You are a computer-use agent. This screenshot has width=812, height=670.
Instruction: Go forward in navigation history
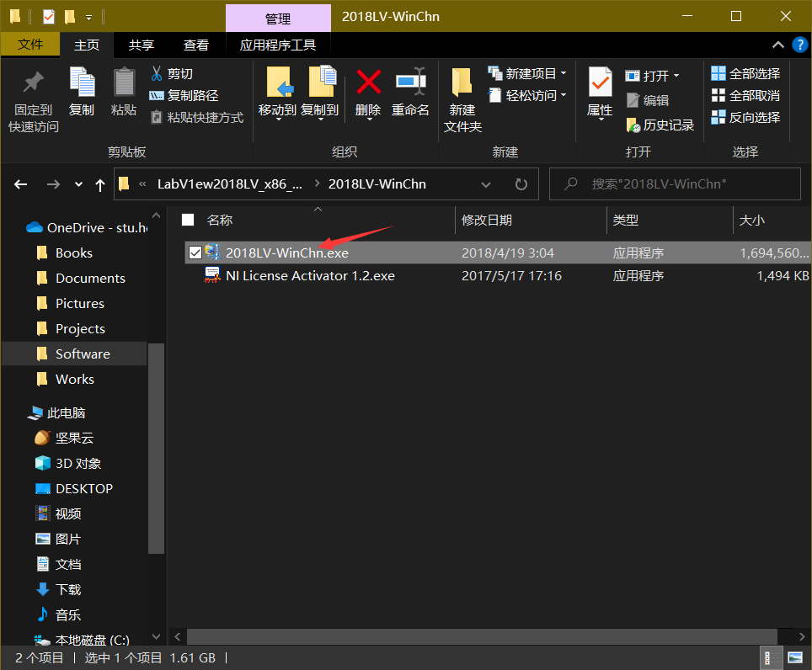click(x=53, y=184)
